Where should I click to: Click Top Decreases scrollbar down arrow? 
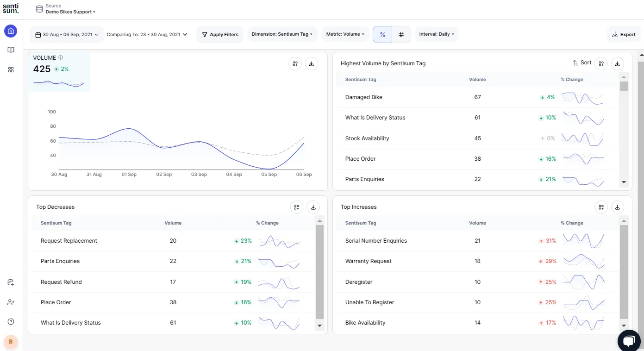point(319,326)
